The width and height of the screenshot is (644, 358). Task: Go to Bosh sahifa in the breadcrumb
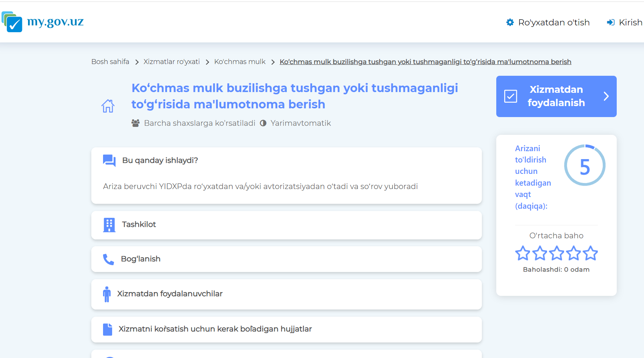[x=110, y=62]
